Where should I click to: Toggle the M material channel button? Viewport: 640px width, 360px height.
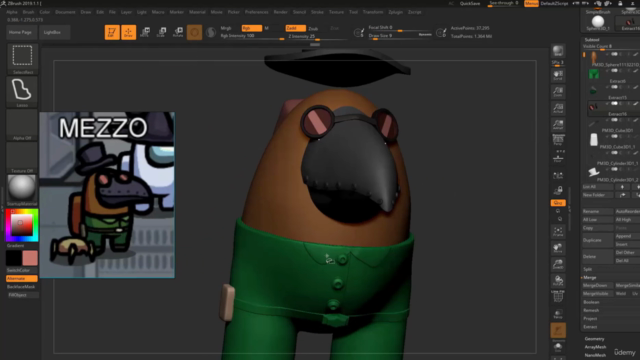(267, 28)
